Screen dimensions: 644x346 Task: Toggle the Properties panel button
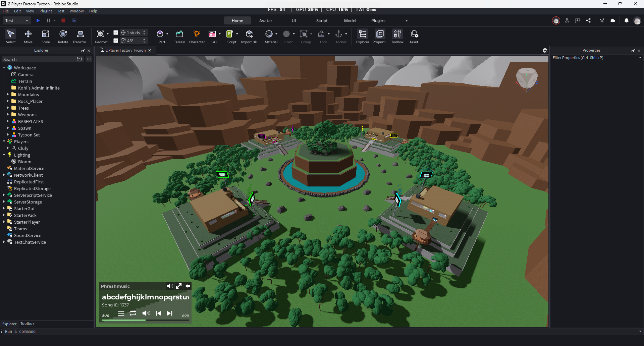click(x=380, y=37)
